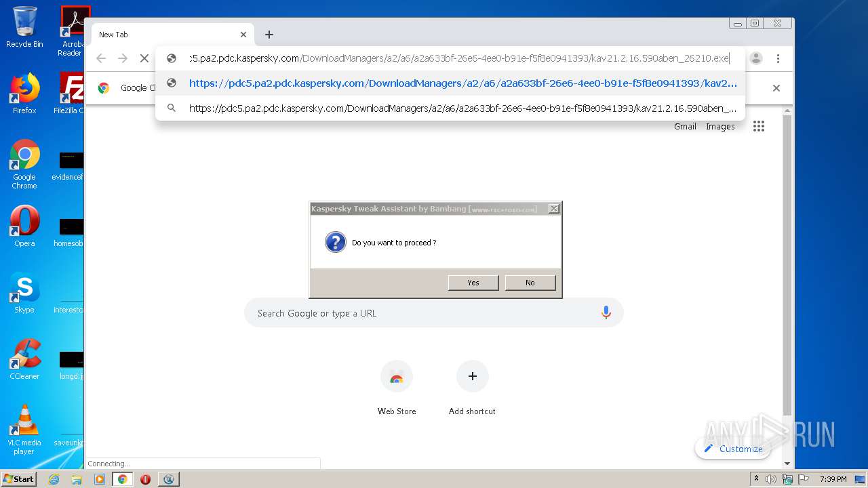Launch Firefox from the desktop
This screenshot has height=488, width=868.
point(24,94)
